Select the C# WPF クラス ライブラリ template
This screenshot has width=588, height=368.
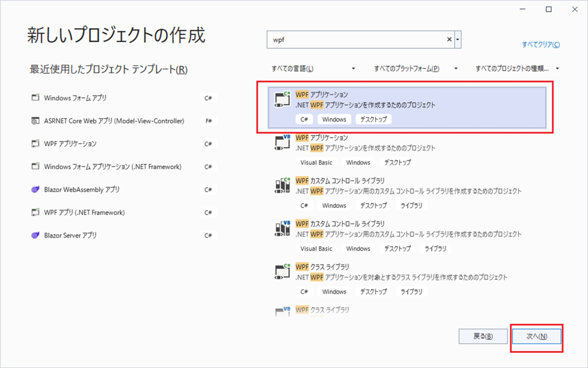(x=407, y=280)
